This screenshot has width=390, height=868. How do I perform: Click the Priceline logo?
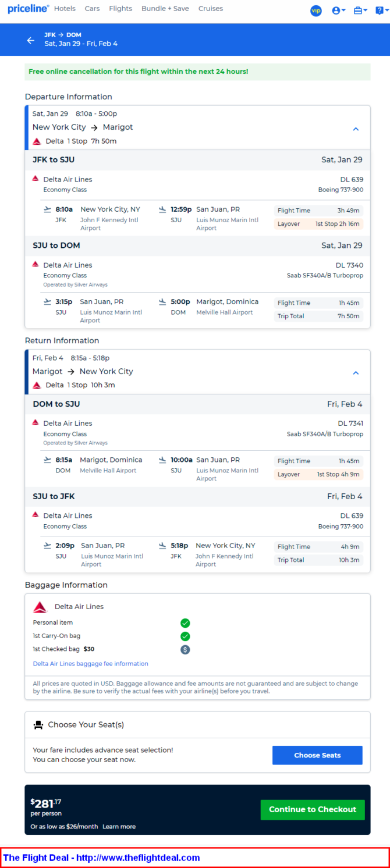pos(28,9)
